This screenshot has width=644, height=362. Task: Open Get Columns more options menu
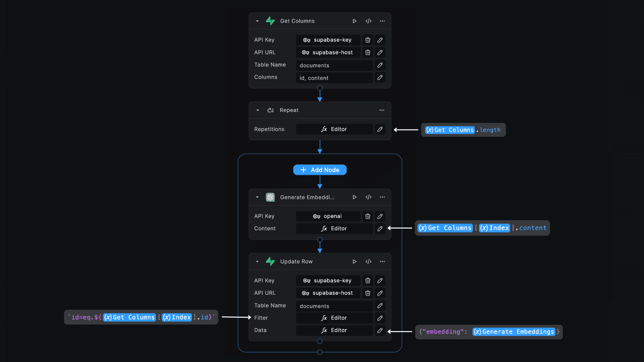tap(382, 21)
